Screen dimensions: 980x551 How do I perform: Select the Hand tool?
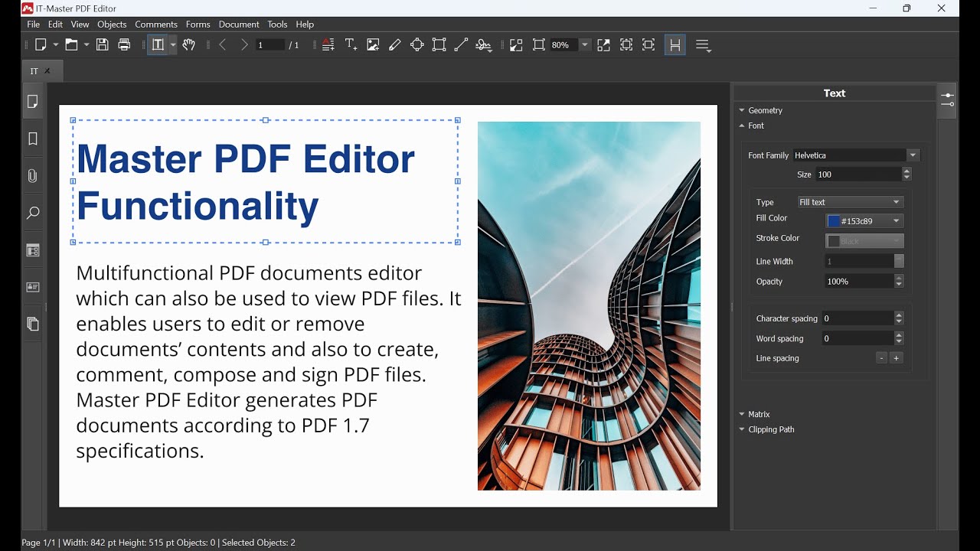189,45
